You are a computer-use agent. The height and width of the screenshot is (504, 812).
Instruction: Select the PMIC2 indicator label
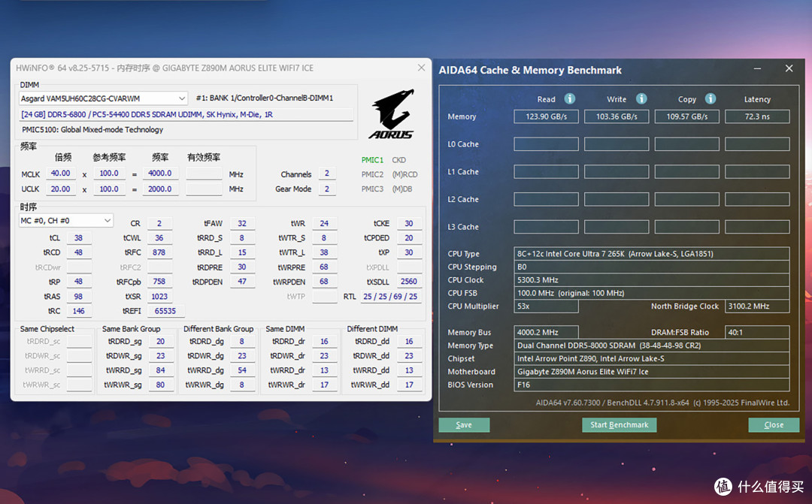click(372, 174)
